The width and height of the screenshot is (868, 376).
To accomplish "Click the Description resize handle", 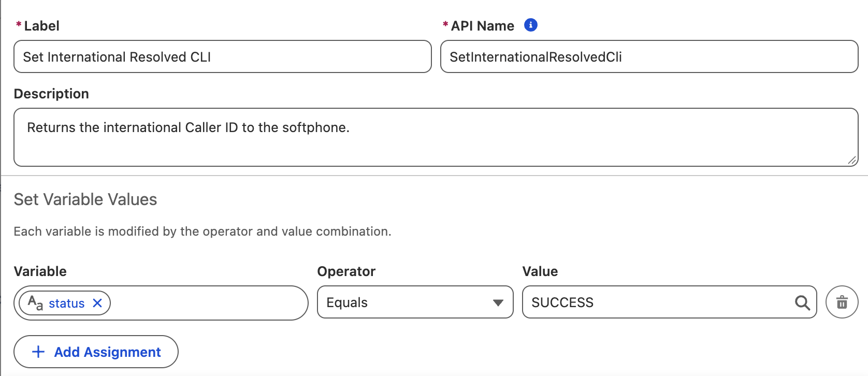I will tap(852, 161).
